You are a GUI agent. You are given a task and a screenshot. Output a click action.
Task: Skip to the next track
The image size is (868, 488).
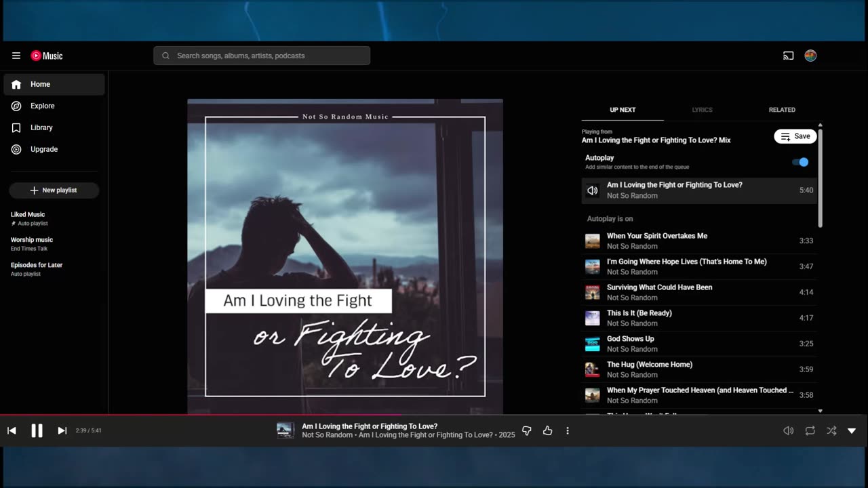tap(62, 430)
